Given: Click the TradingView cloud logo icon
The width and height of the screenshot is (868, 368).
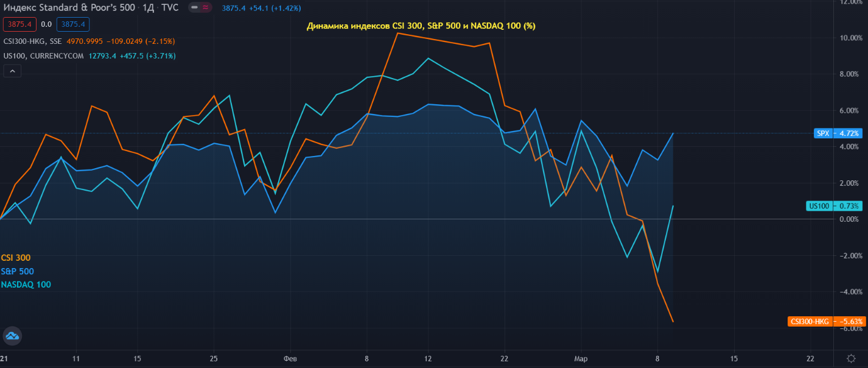Looking at the screenshot, I should pyautogui.click(x=12, y=335).
